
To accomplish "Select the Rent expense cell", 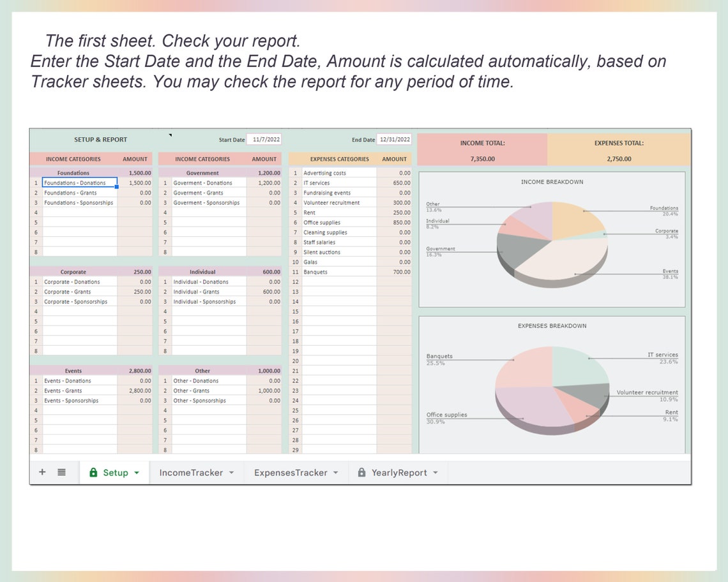I will 339,212.
